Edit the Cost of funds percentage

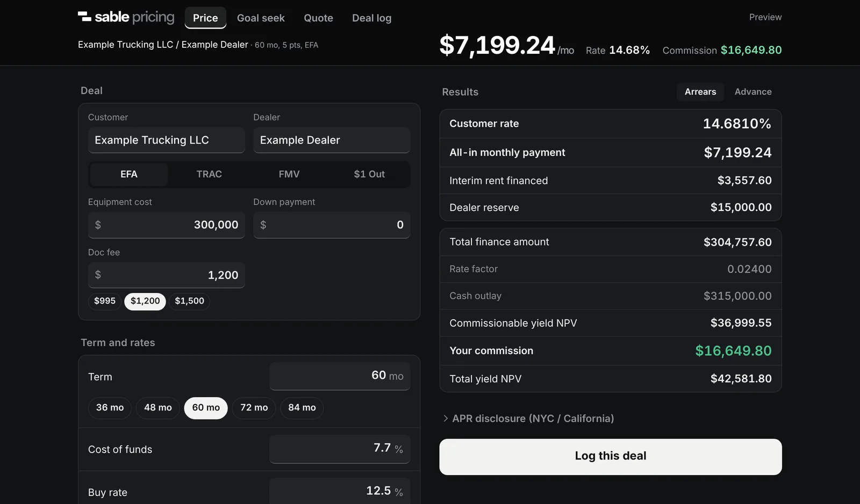pyautogui.click(x=340, y=449)
